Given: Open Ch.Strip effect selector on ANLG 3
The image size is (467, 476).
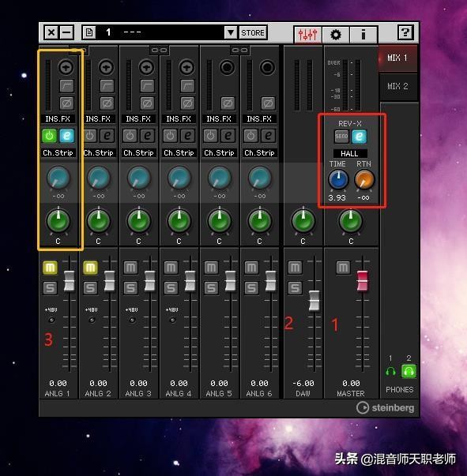Looking at the screenshot, I should (138, 152).
